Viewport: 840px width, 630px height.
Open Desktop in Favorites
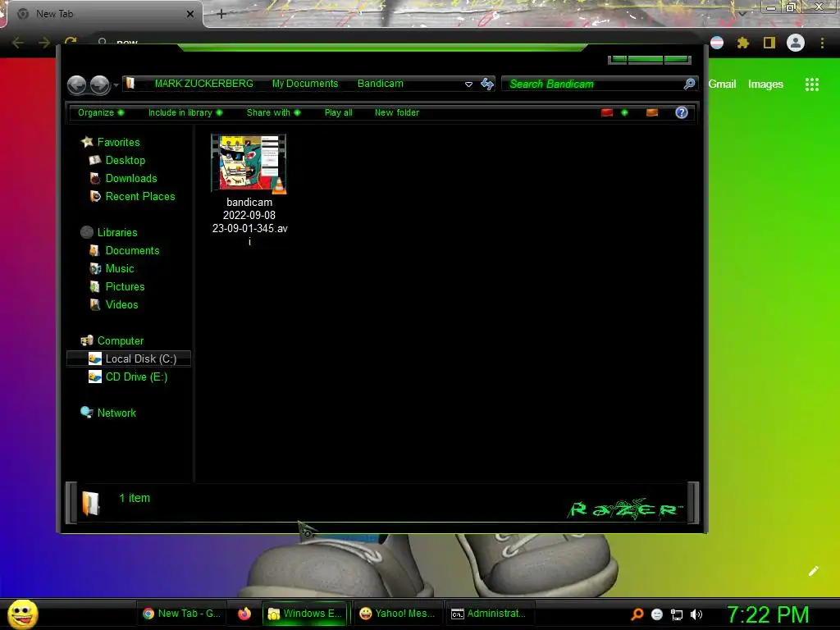125,160
